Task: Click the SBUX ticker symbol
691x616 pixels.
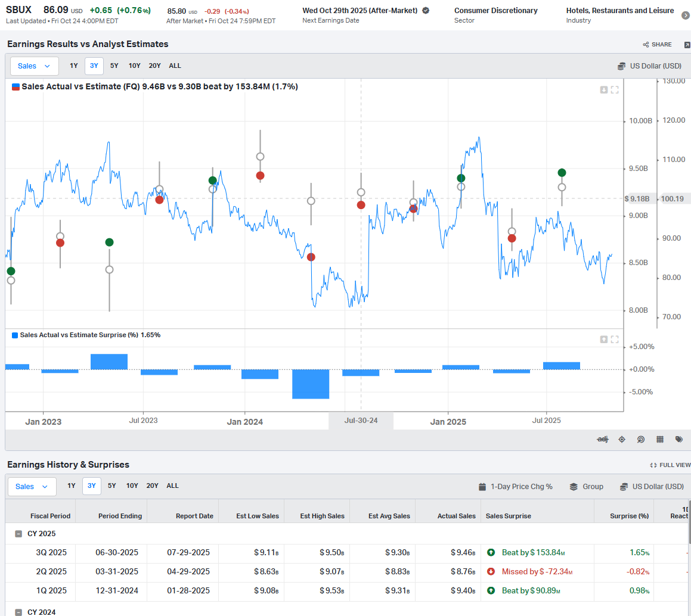Action: tap(18, 10)
